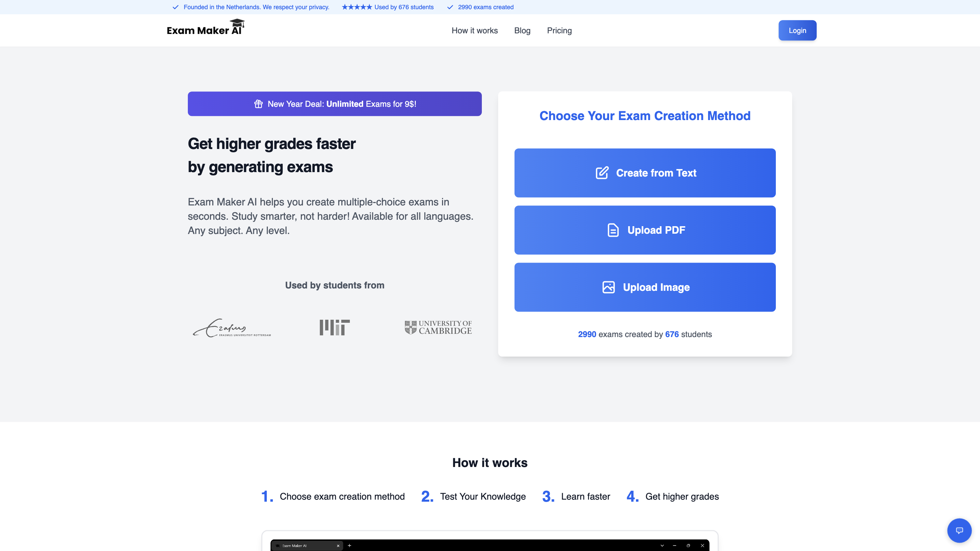Image resolution: width=980 pixels, height=551 pixels.
Task: Click the How it works navigation link
Action: click(474, 30)
